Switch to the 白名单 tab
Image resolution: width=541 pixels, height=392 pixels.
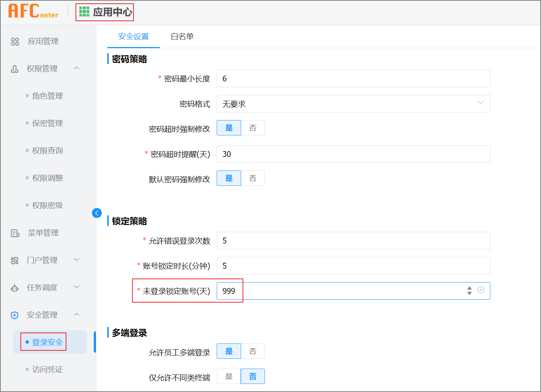coord(182,36)
